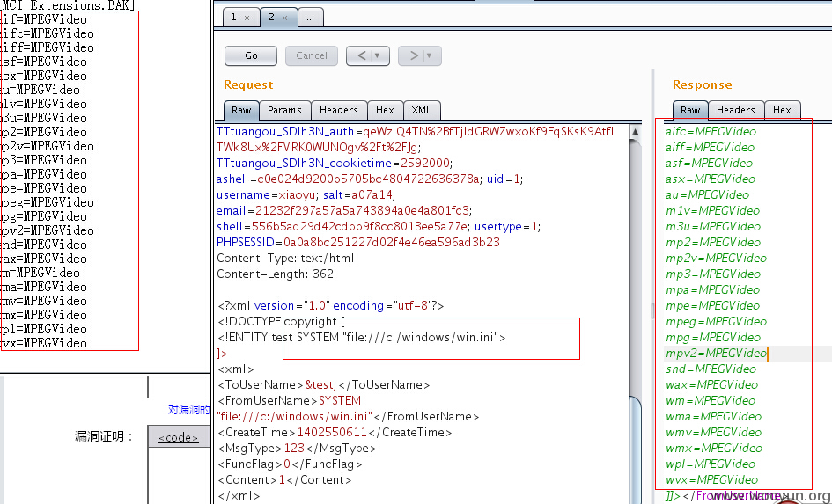
Task: Click the request pane scroll up arrow
Action: 635,131
